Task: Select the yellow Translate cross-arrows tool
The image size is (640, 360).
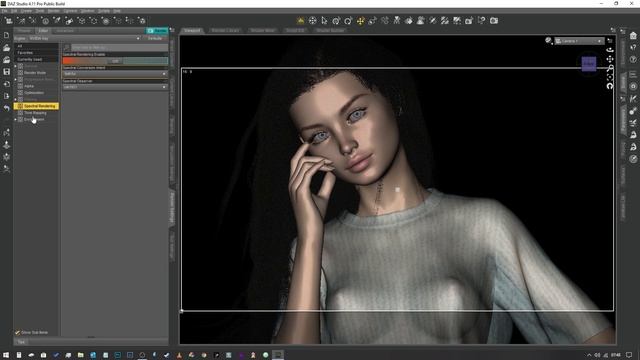Action: (x=360, y=20)
